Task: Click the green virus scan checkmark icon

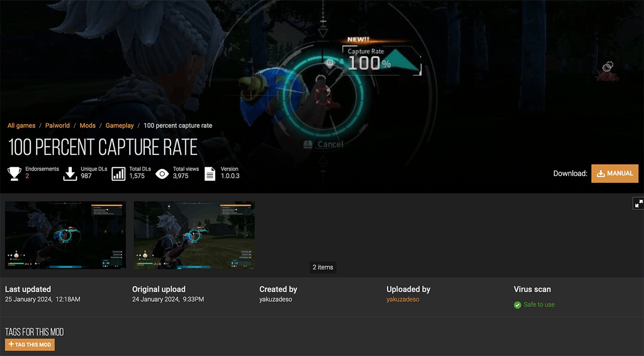Action: [517, 305]
